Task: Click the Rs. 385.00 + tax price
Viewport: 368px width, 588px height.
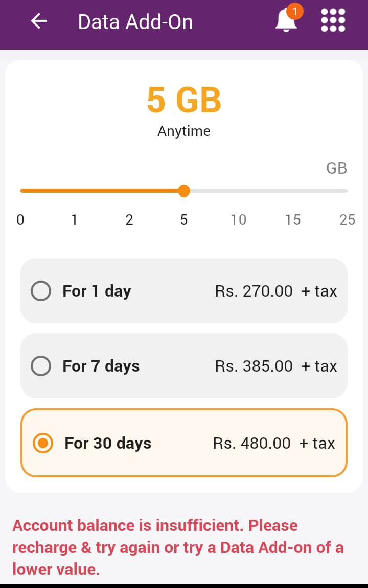Action: tap(276, 366)
